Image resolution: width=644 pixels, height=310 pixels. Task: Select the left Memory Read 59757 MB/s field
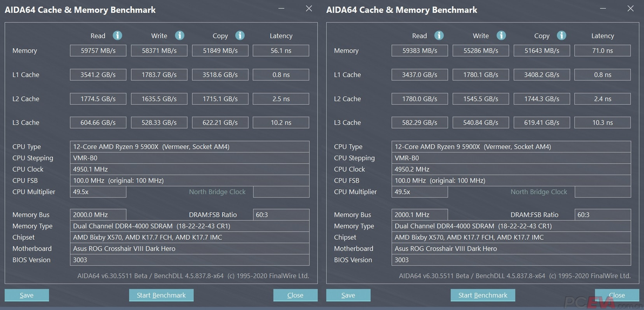click(x=98, y=51)
